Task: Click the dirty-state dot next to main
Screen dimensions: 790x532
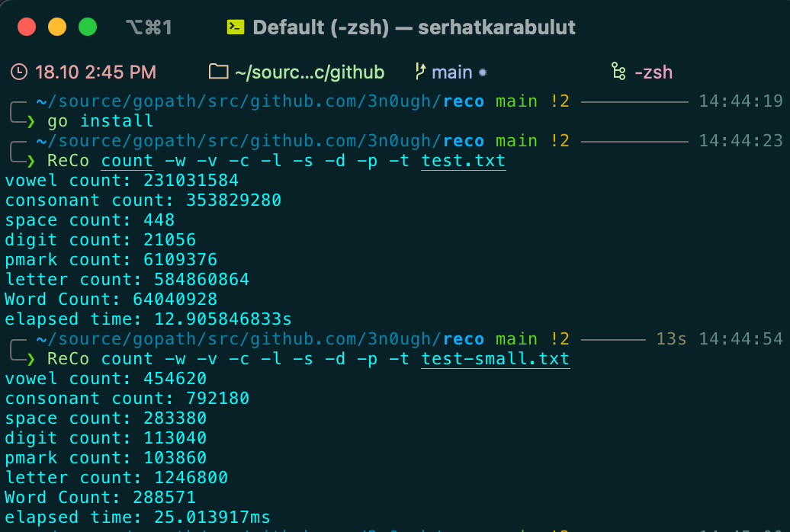Action: pyautogui.click(x=482, y=73)
